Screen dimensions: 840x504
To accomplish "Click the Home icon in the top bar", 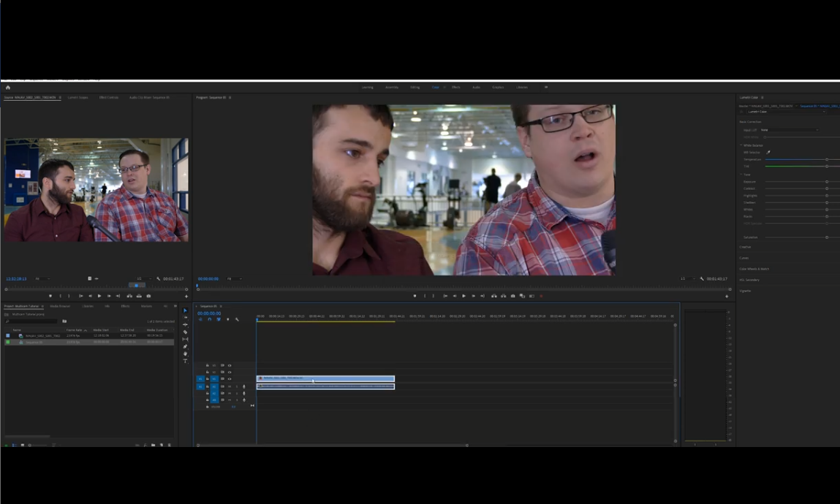I will click(x=8, y=87).
